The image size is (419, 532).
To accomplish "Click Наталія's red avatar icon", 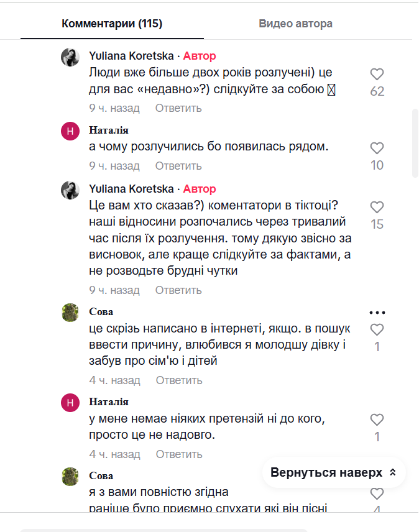I will pyautogui.click(x=70, y=131).
